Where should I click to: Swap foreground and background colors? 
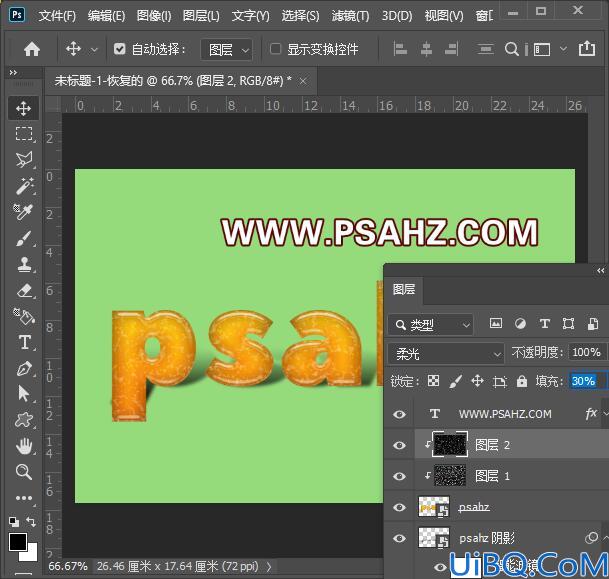[x=31, y=522]
